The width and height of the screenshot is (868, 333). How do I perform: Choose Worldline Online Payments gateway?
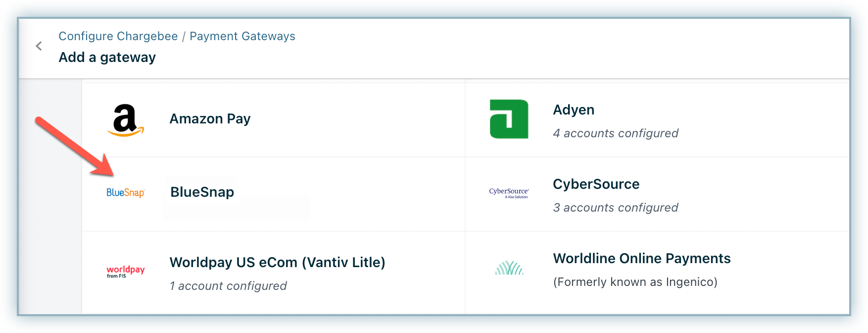tap(641, 259)
